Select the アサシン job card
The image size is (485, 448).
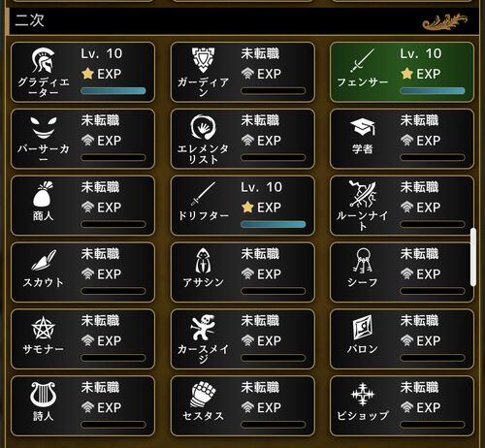(x=242, y=272)
